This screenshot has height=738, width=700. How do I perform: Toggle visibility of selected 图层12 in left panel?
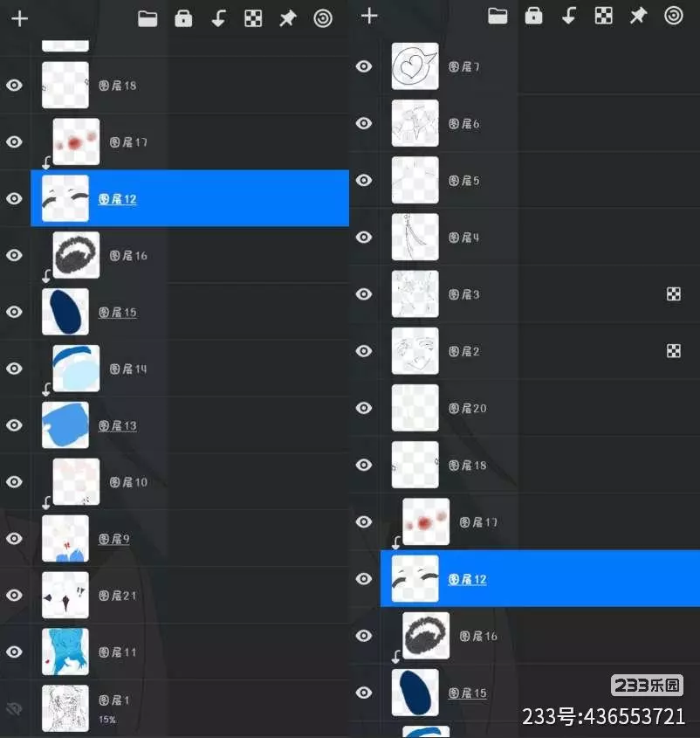click(x=15, y=198)
